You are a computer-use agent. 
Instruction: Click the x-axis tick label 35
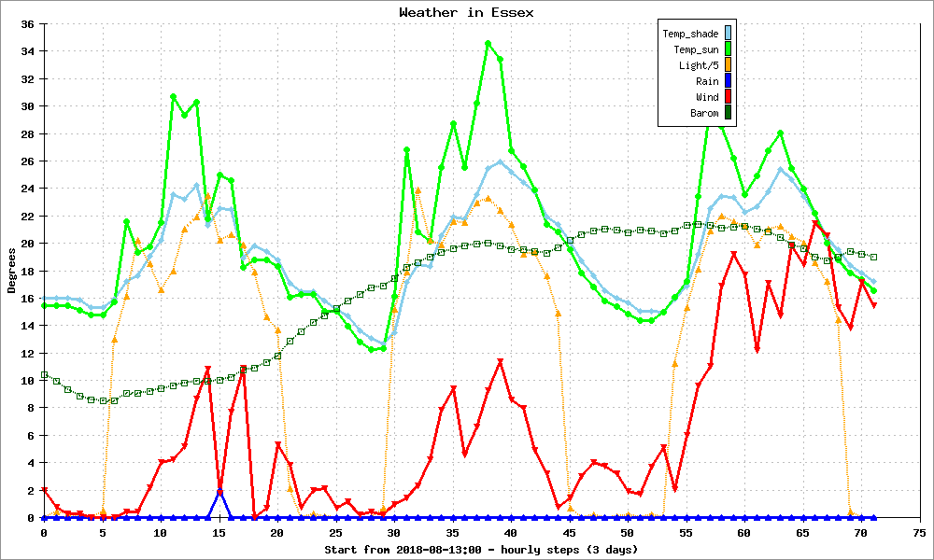(453, 533)
